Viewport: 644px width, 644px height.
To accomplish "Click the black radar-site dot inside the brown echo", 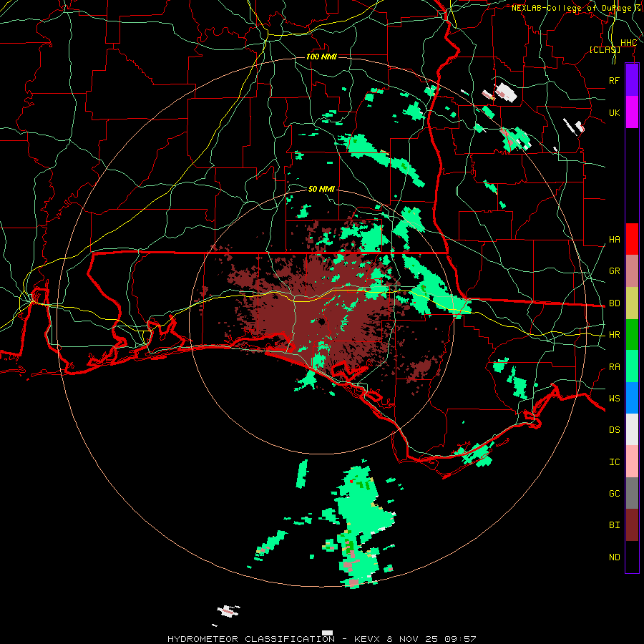I will coord(321,321).
